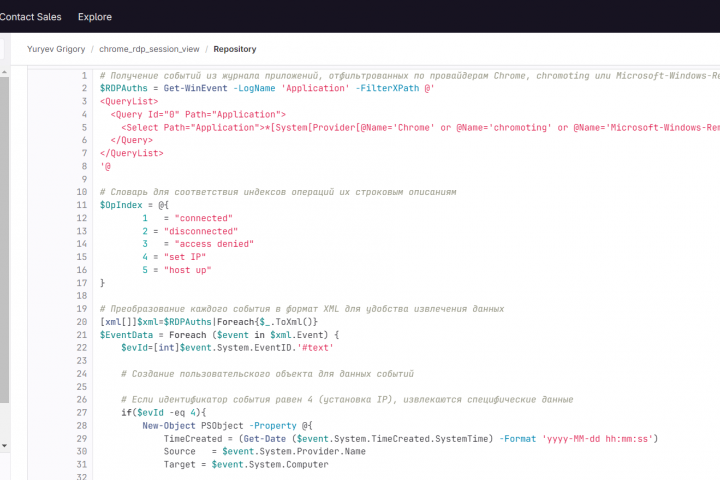Click the "access denied" string
The width and height of the screenshot is (720, 480).
[x=214, y=244]
